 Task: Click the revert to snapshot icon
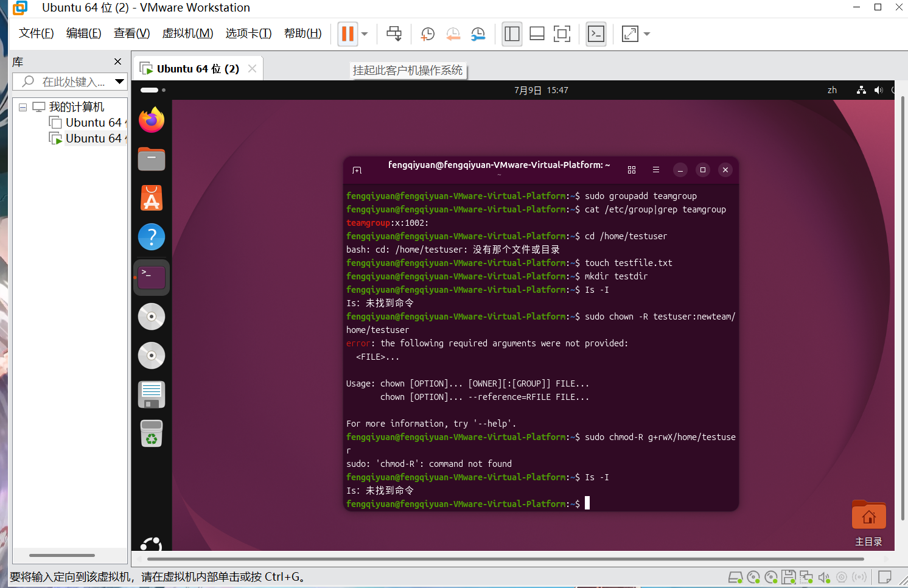[453, 34]
